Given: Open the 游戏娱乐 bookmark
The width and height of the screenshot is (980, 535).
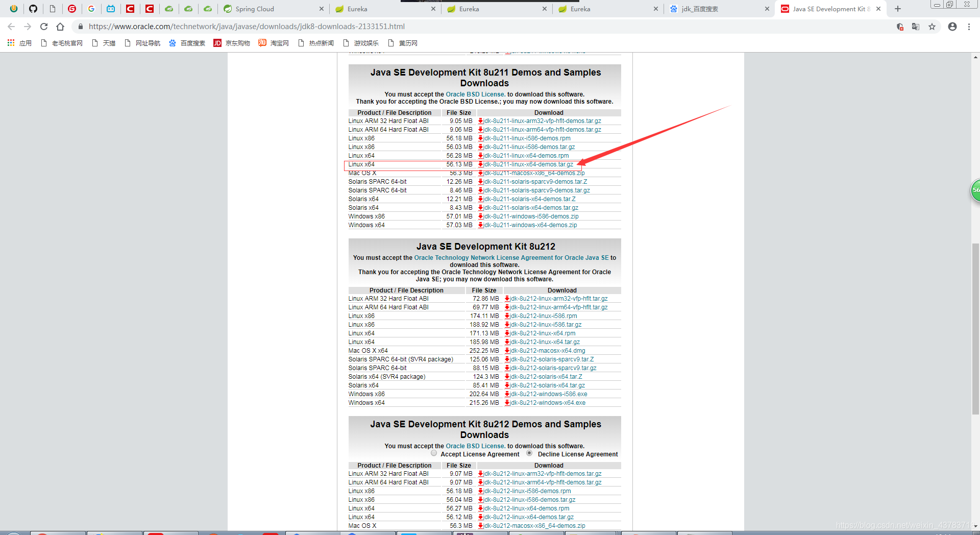Looking at the screenshot, I should pos(361,43).
